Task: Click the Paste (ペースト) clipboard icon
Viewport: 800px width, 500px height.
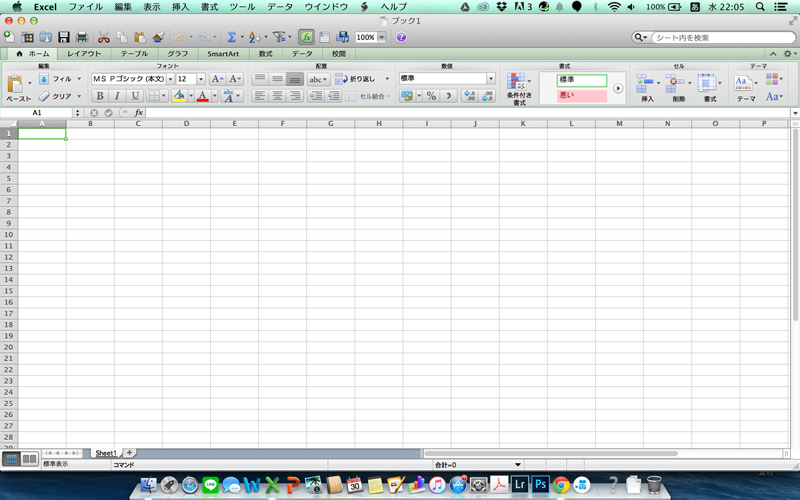Action: [18, 86]
